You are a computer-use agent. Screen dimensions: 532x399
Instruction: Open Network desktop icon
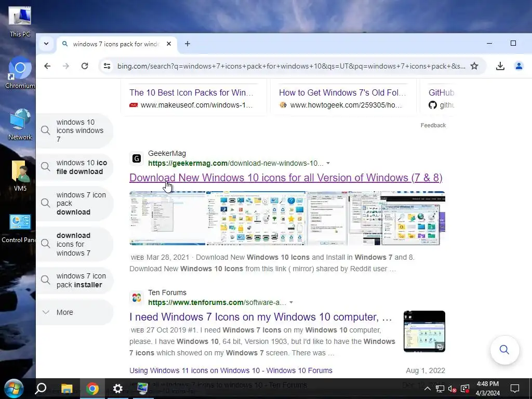[20, 124]
